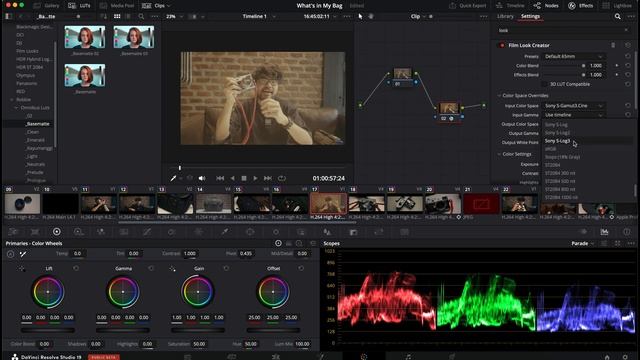Open the Gallery panel
The width and height of the screenshot is (640, 360).
click(x=47, y=6)
